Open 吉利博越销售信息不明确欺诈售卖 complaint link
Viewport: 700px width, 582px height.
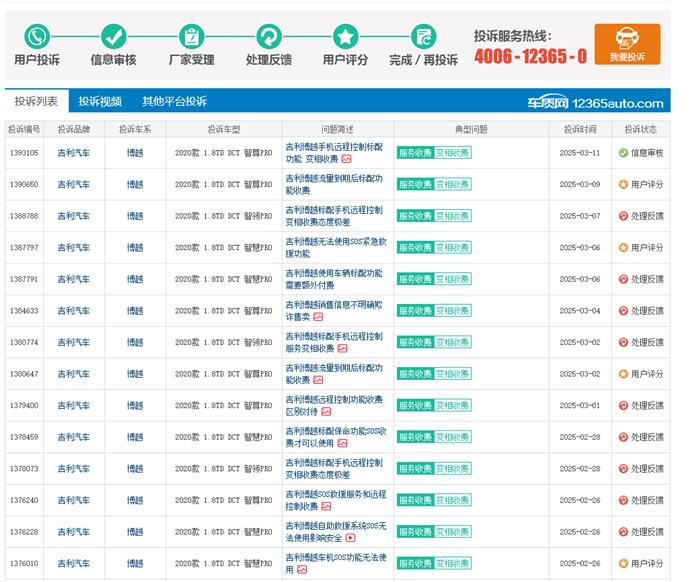coord(334,311)
